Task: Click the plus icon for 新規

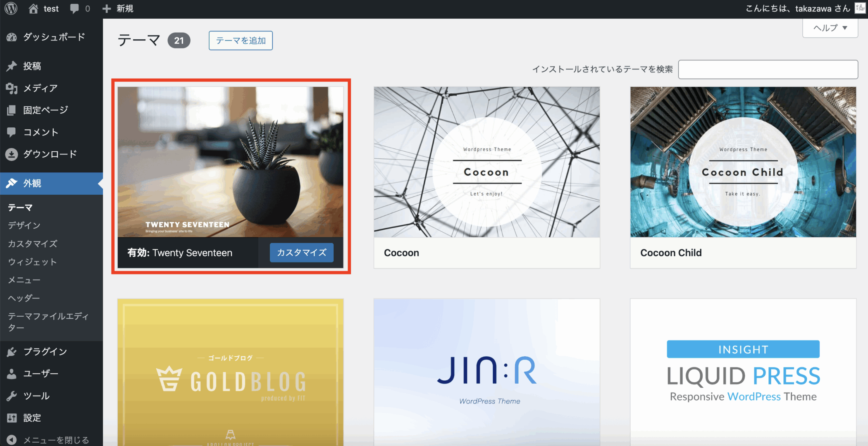Action: click(107, 9)
